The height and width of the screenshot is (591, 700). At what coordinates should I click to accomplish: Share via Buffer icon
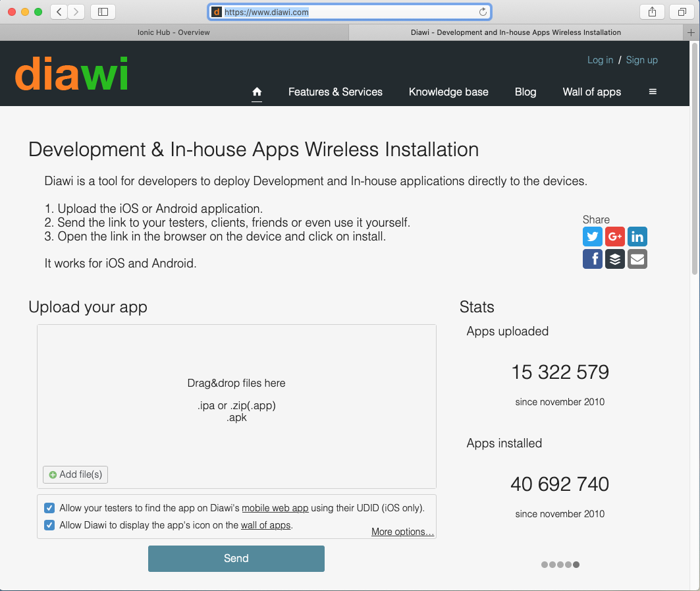pyautogui.click(x=615, y=259)
